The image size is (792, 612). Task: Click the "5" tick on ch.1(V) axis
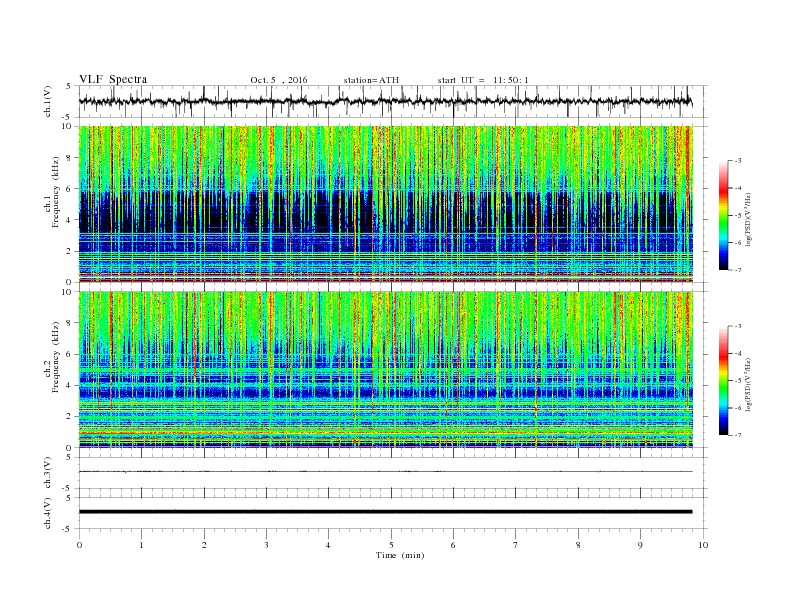(x=70, y=86)
